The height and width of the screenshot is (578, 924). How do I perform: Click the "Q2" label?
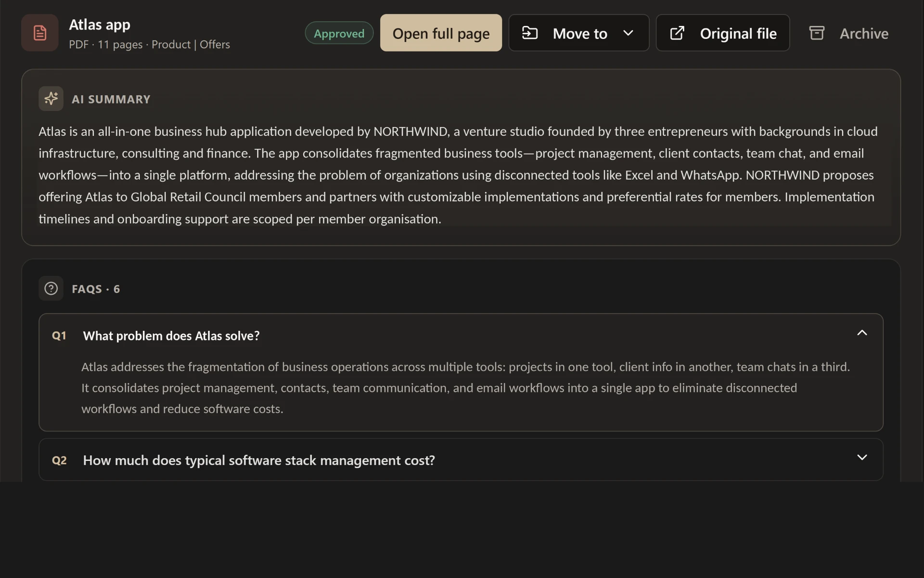click(x=59, y=460)
